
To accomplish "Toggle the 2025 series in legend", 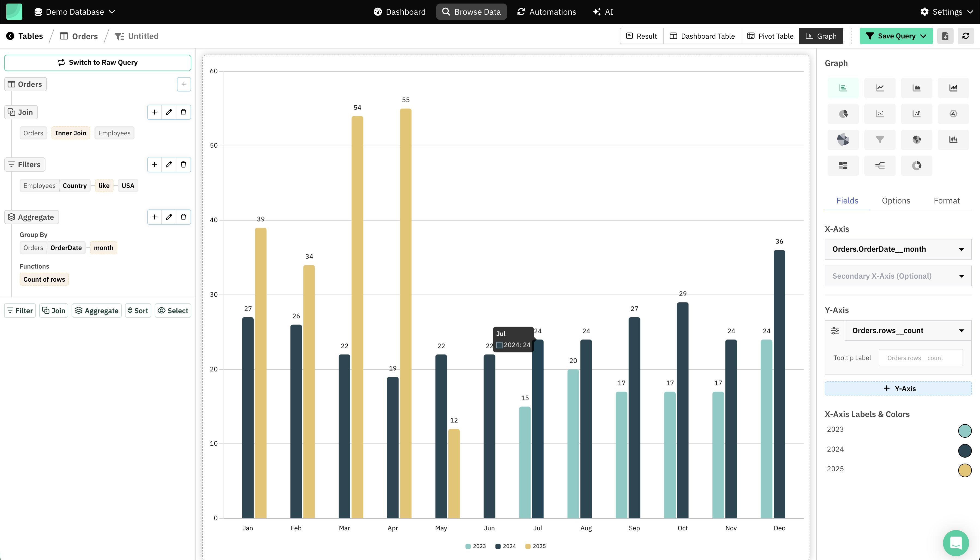I will [535, 546].
